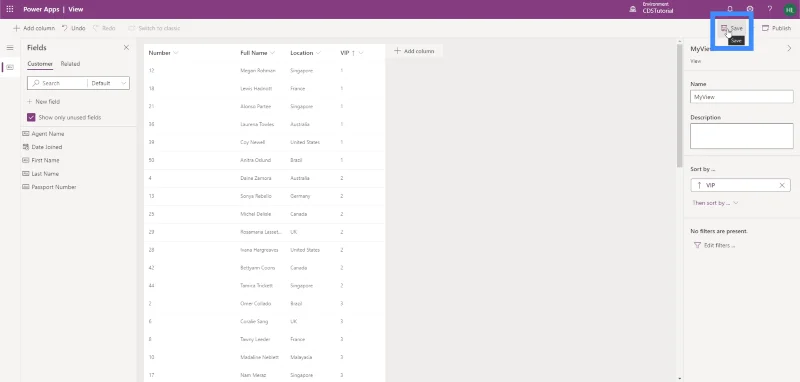Select the Lewis Hadnott row
Image resolution: width=800 pixels, height=382 pixels.
pyautogui.click(x=264, y=88)
